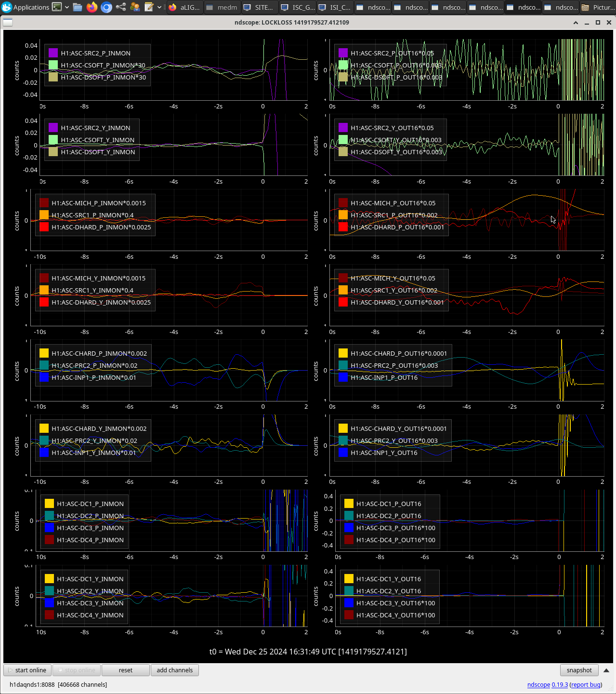
Task: Click the dark red H1:ASC-MICH_P_INMON*0.0015 swatch
Action: [44, 203]
